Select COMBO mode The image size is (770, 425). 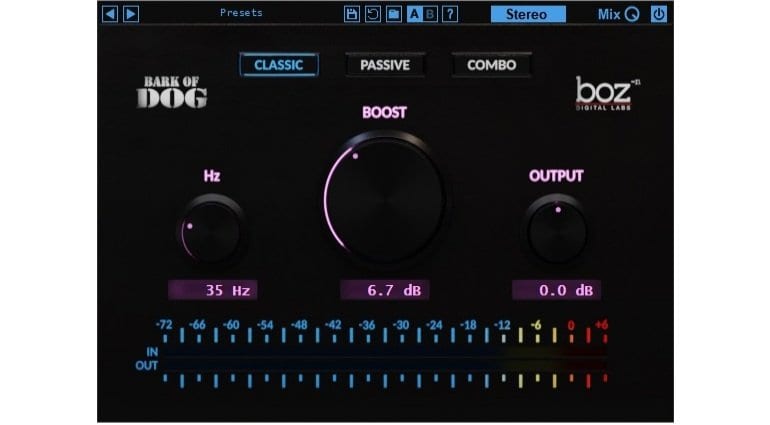coord(492,65)
